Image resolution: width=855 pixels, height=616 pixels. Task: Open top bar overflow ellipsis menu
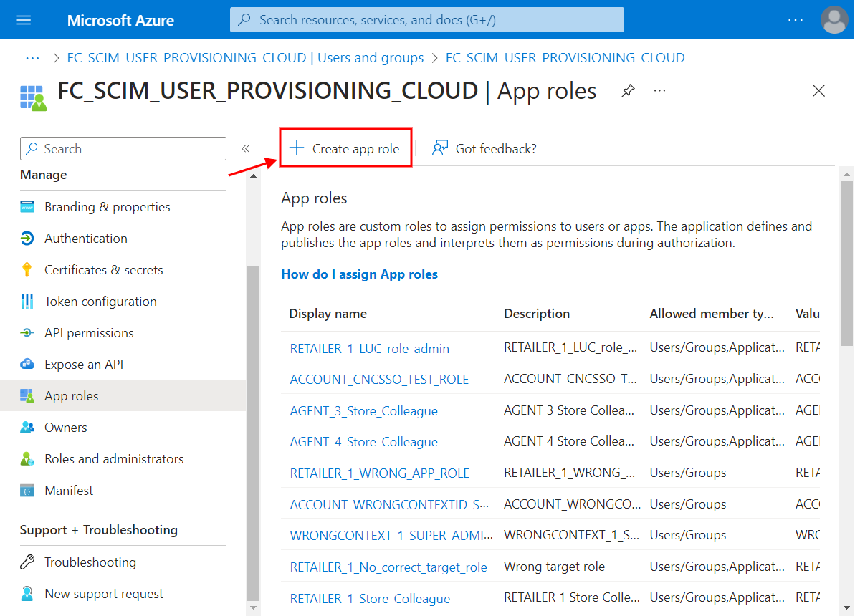click(x=796, y=20)
